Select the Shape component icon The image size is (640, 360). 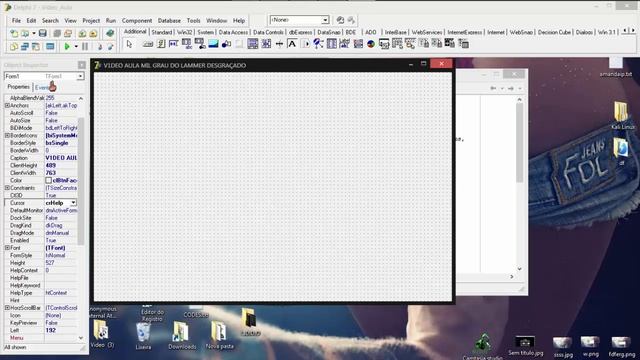(226, 44)
